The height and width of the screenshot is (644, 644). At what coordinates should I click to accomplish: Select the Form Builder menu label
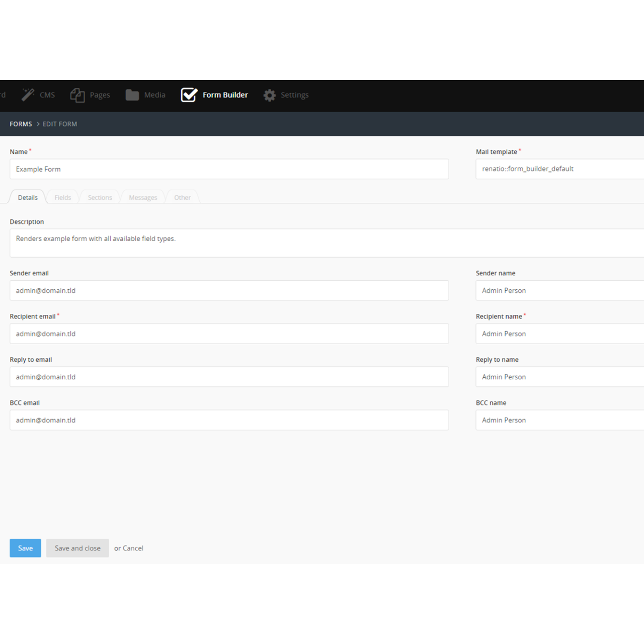225,95
